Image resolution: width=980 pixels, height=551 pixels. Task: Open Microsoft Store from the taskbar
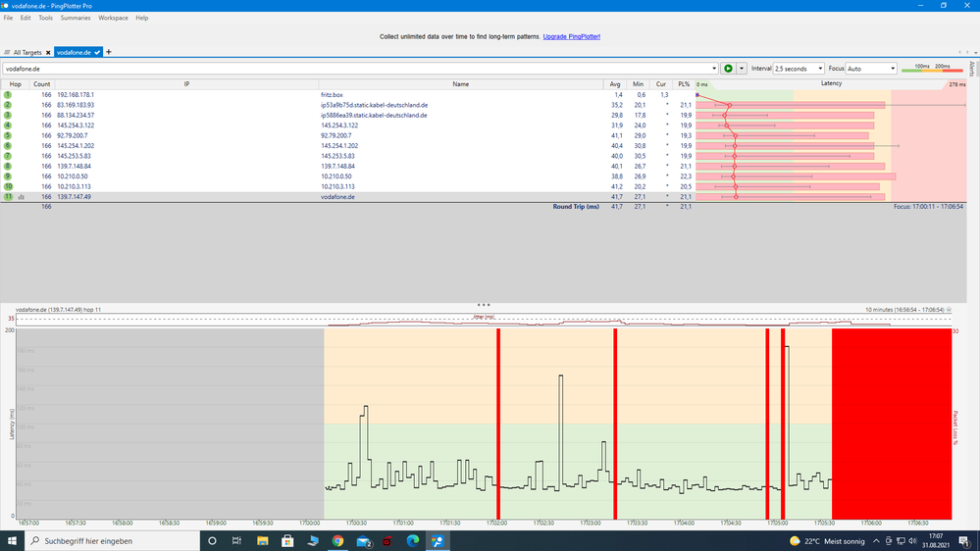tap(287, 541)
